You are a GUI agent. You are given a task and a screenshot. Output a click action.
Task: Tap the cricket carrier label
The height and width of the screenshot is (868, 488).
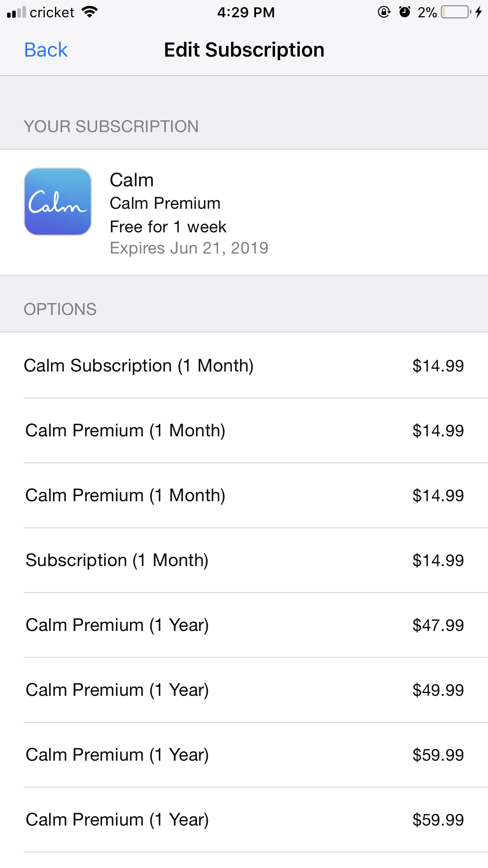pyautogui.click(x=52, y=13)
